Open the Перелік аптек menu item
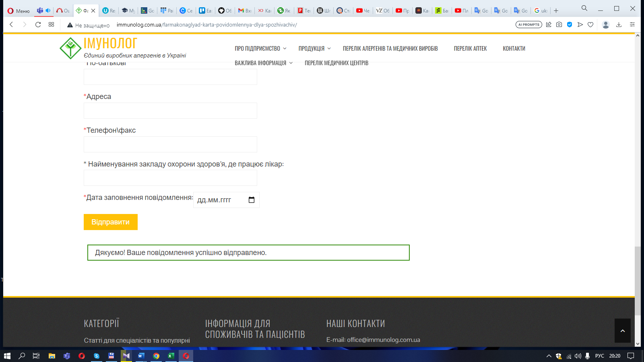The image size is (644, 362). (x=470, y=49)
